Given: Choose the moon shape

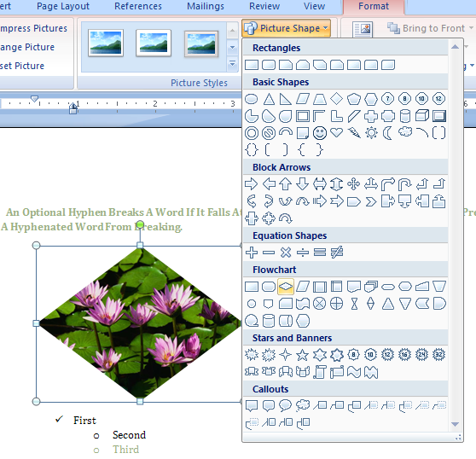Looking at the screenshot, I should (387, 133).
